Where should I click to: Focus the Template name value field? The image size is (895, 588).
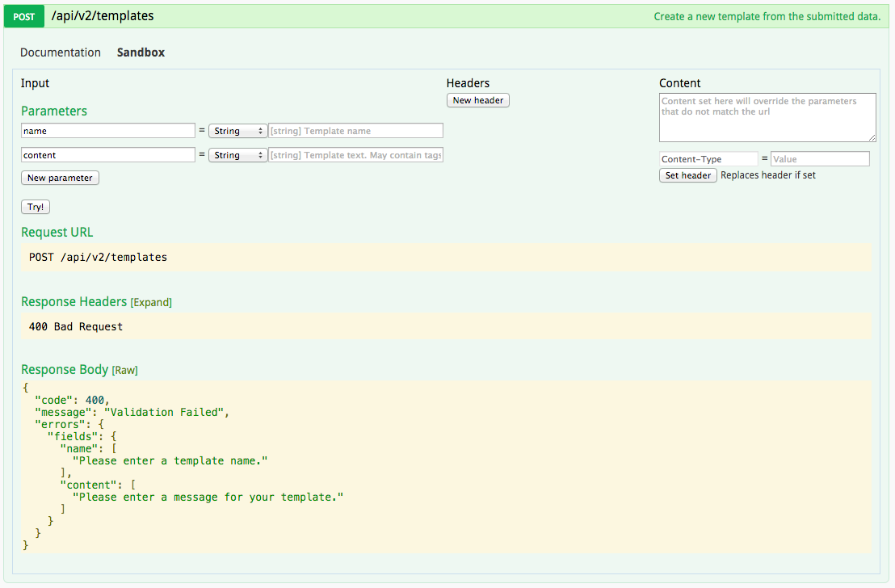tap(355, 131)
